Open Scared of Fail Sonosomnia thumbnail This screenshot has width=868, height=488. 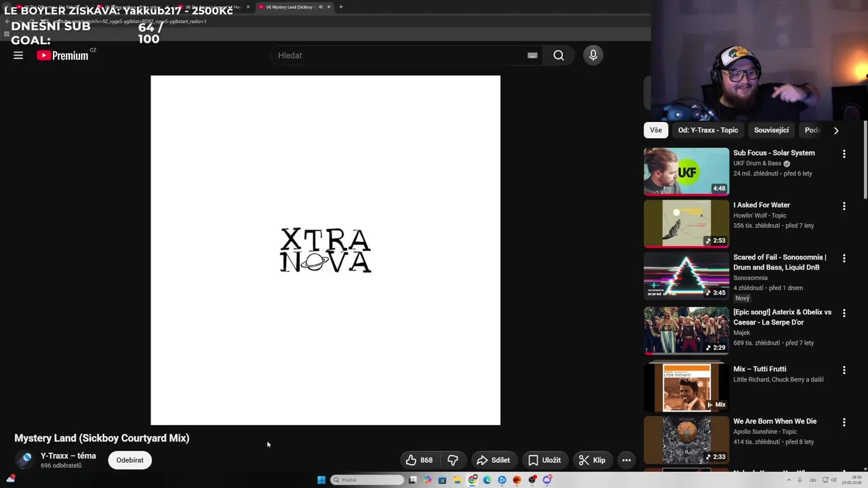[686, 276]
